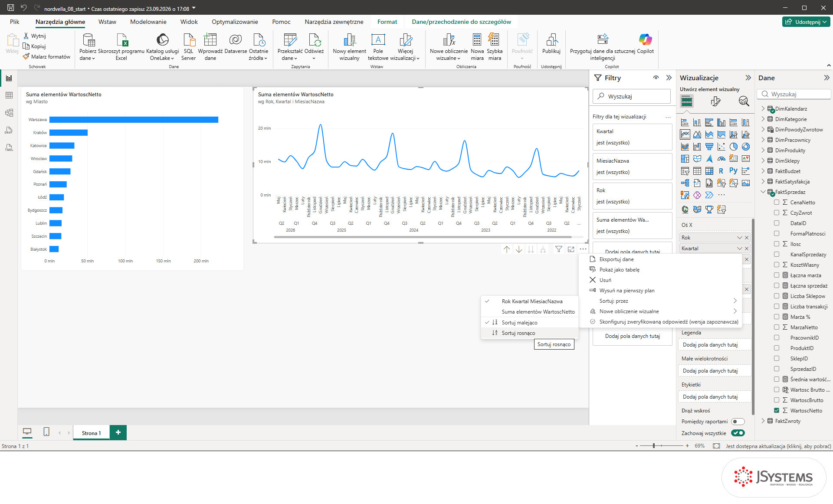833x504 pixels.
Task: Click the filter icon on chart header
Action: (x=559, y=249)
